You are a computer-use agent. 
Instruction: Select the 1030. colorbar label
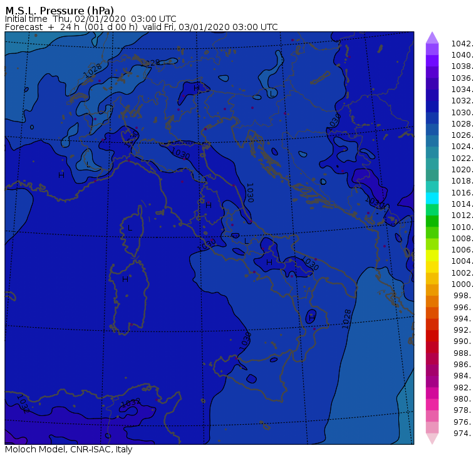click(462, 112)
